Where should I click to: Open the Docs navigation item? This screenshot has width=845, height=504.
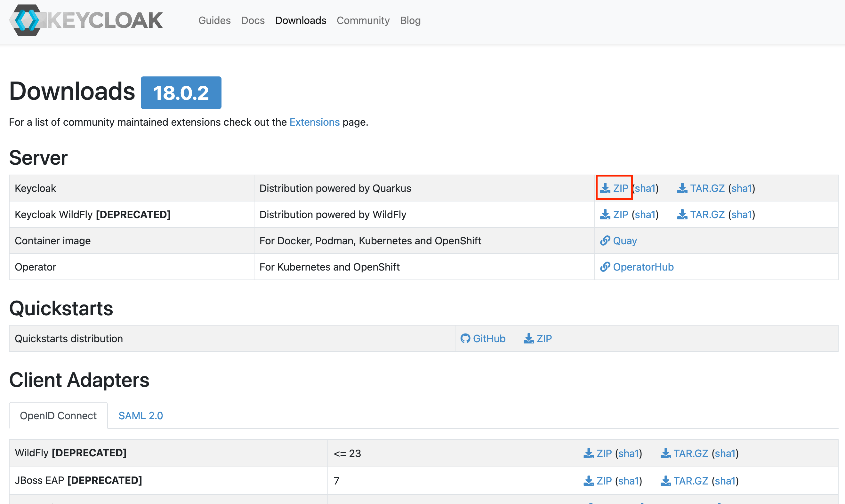coord(253,20)
